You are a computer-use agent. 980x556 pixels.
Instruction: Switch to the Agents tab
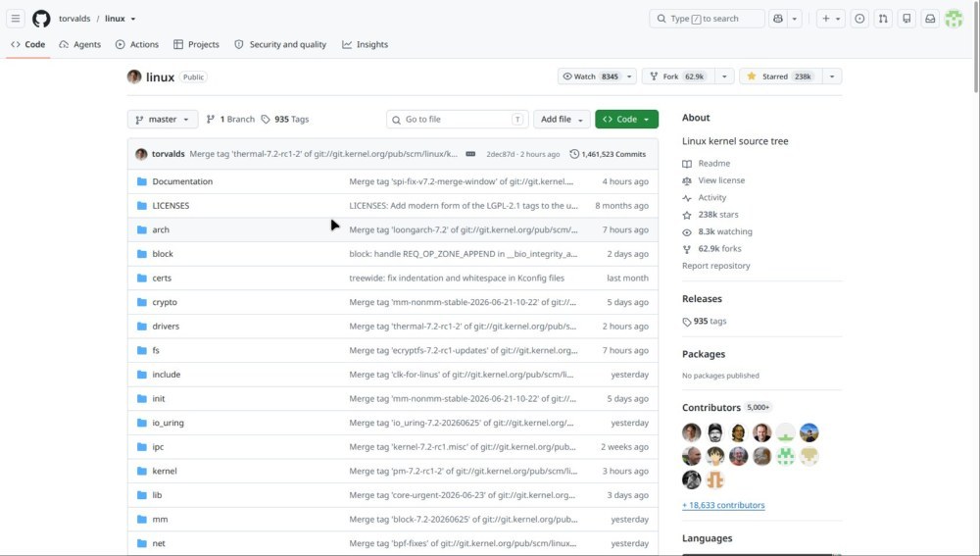click(x=80, y=44)
